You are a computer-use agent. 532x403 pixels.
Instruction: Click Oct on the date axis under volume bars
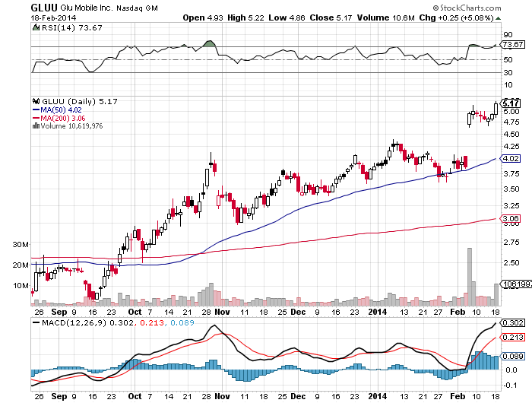pos(135,312)
